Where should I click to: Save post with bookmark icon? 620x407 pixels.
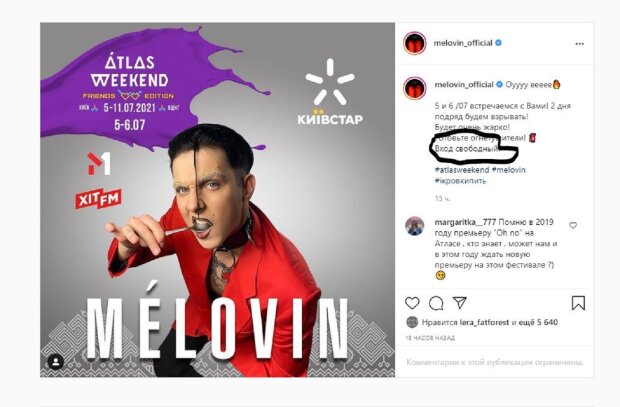[x=578, y=303]
